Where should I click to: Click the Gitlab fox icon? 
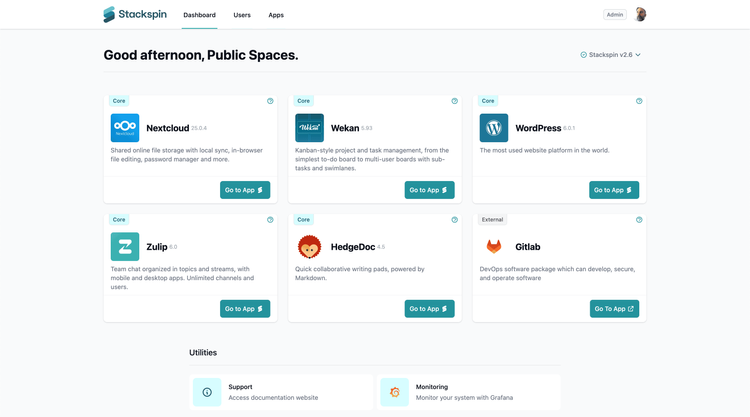tap(494, 246)
